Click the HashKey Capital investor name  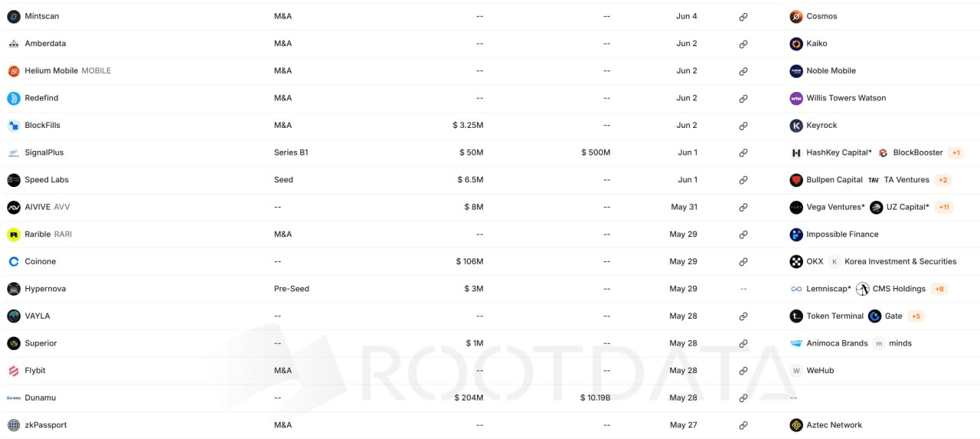pos(838,152)
